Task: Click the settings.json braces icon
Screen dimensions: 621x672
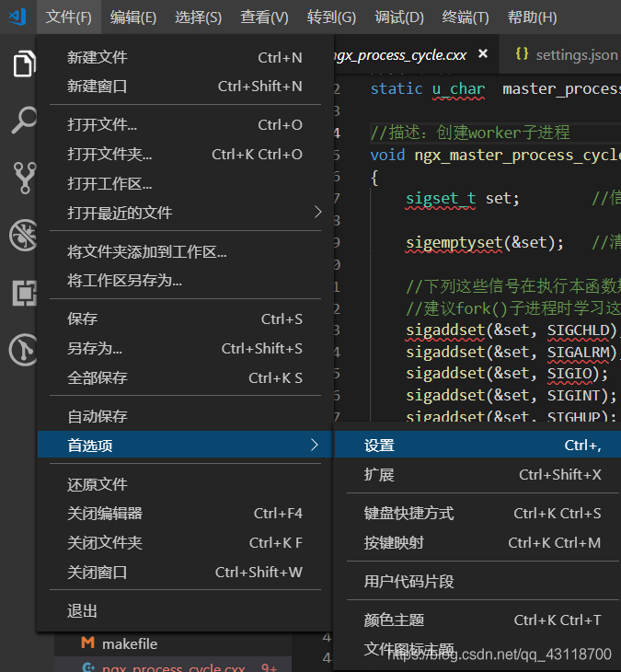Action: [x=522, y=54]
